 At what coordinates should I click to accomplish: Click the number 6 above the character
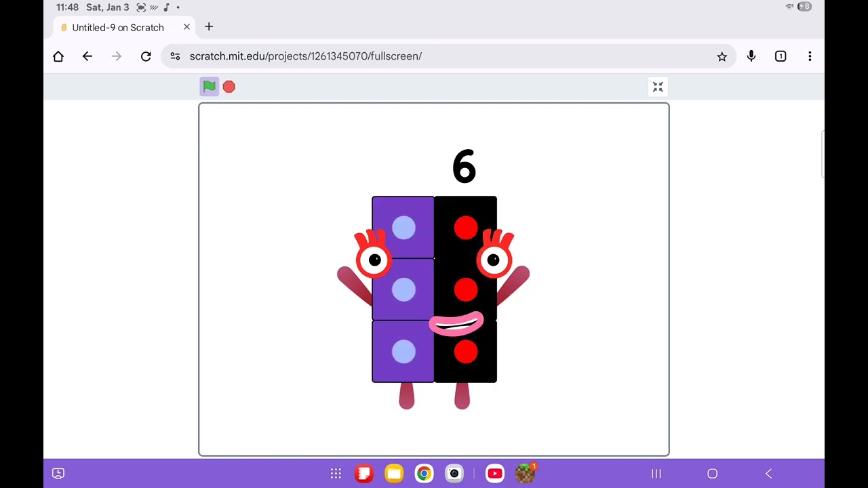[465, 166]
